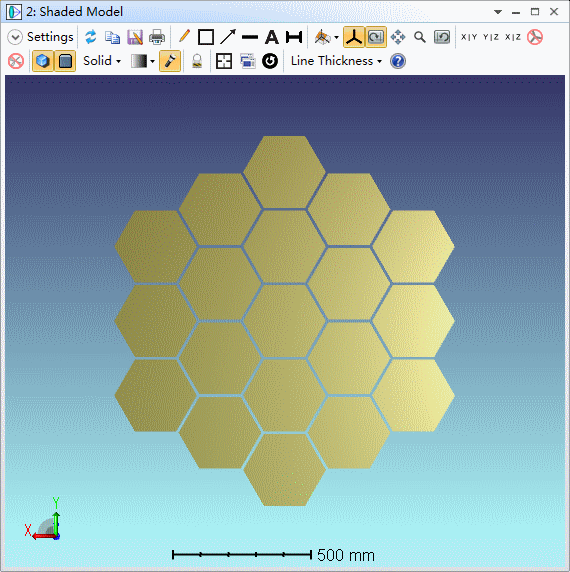
Task: Open the window title bar dropdown arrow
Action: 498,12
